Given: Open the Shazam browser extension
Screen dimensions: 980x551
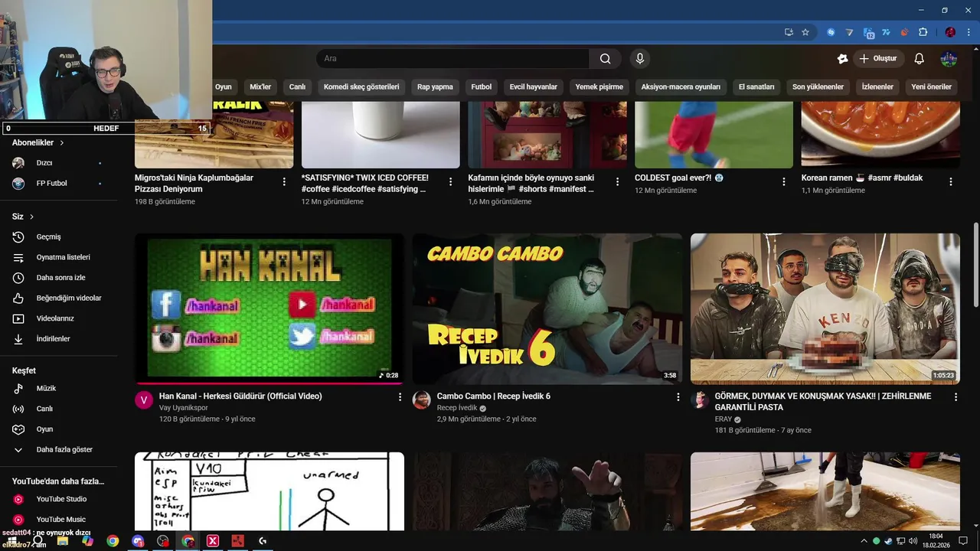Looking at the screenshot, I should pyautogui.click(x=831, y=32).
